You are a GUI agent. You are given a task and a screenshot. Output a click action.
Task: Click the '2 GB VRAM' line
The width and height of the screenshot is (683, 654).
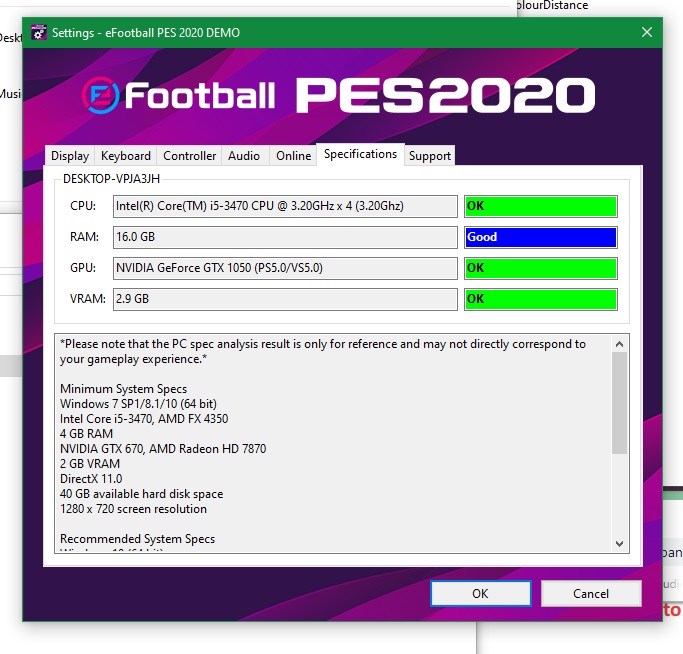[x=90, y=464]
